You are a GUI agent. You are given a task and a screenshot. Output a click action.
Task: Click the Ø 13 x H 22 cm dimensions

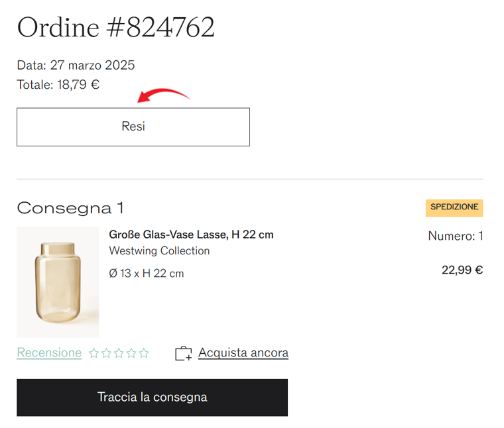click(x=147, y=274)
